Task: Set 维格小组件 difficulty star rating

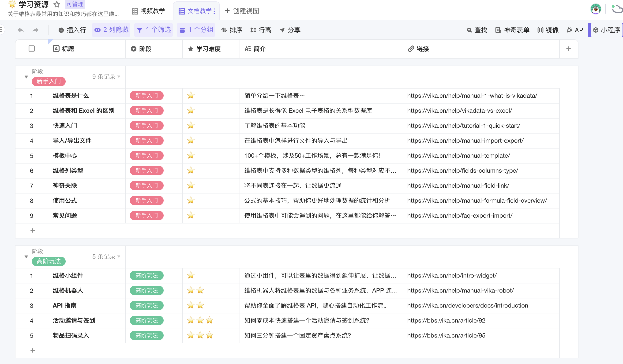Action: coord(191,275)
